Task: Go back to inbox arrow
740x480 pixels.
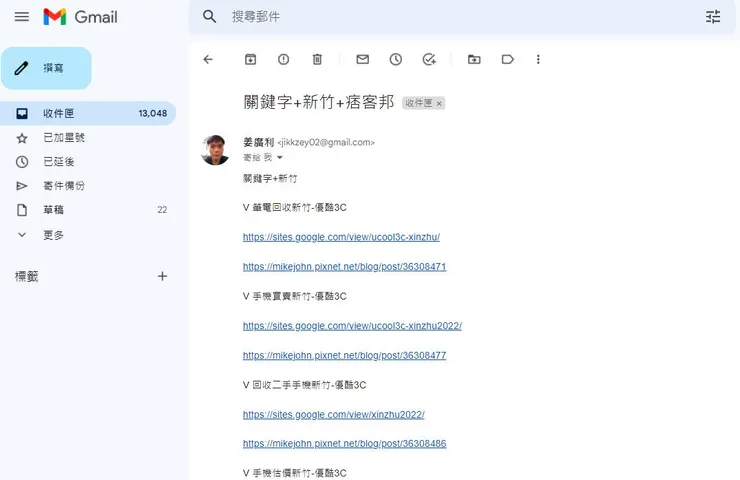Action: click(x=208, y=59)
